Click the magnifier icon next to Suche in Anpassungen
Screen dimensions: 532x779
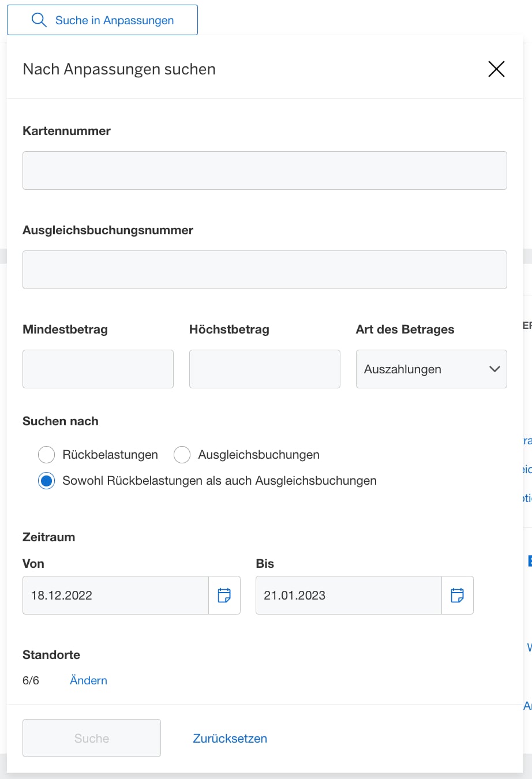coord(39,20)
